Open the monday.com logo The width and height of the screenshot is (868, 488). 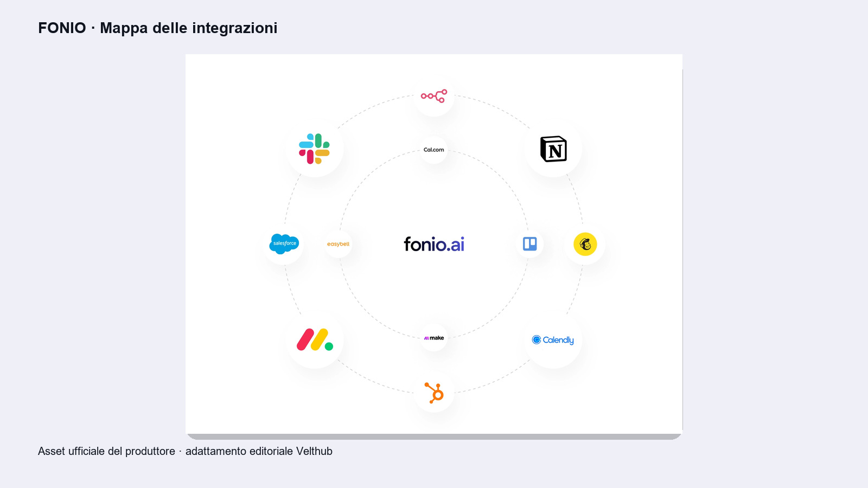315,339
